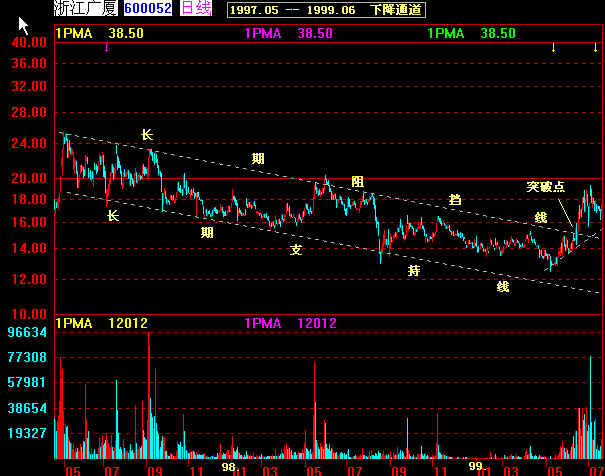The height and width of the screenshot is (476, 605).
Task: Click the stock name 浙江广厦 in the header
Action: click(x=86, y=8)
